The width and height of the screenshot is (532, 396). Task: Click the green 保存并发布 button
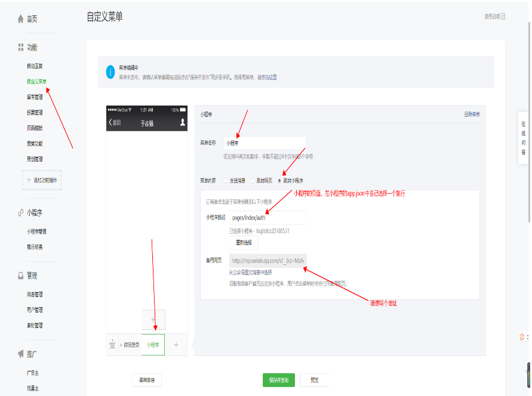point(279,380)
